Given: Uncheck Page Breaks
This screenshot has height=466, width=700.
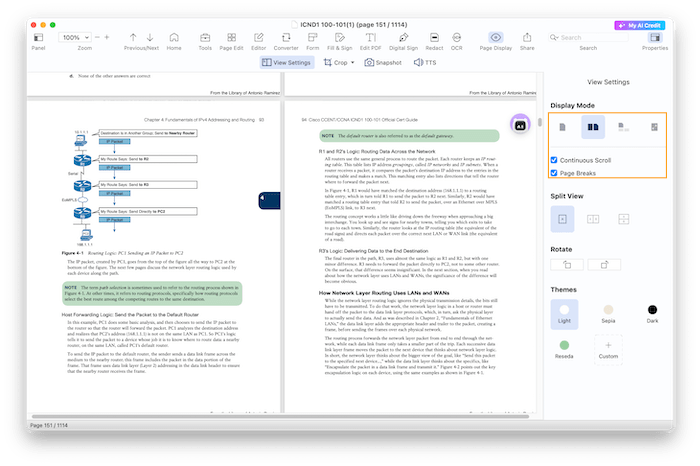Looking at the screenshot, I should (x=554, y=173).
